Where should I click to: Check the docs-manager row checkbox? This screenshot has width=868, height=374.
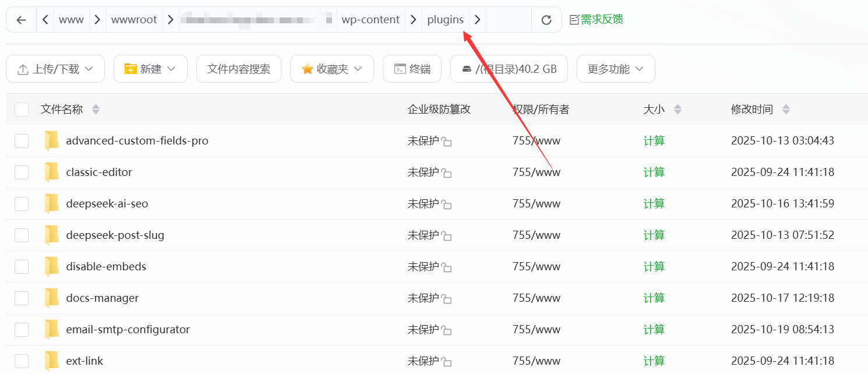(x=22, y=298)
